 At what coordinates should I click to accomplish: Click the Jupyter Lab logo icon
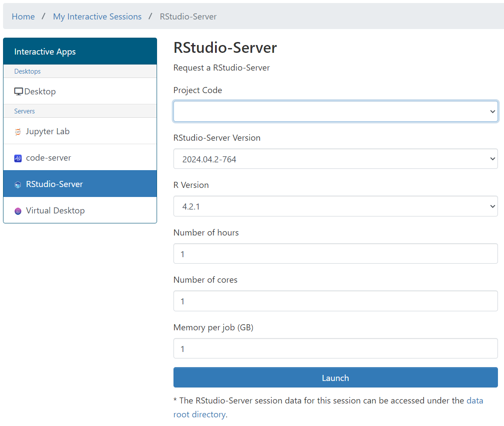point(18,132)
